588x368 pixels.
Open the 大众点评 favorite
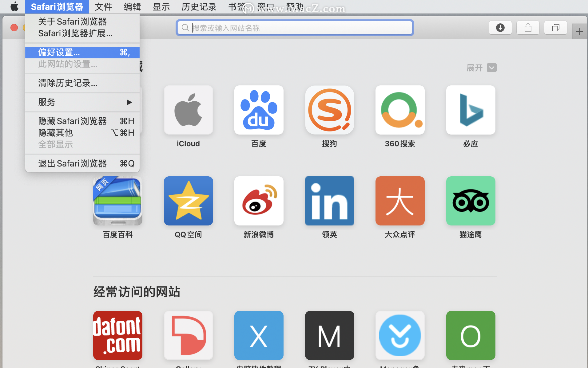400,201
